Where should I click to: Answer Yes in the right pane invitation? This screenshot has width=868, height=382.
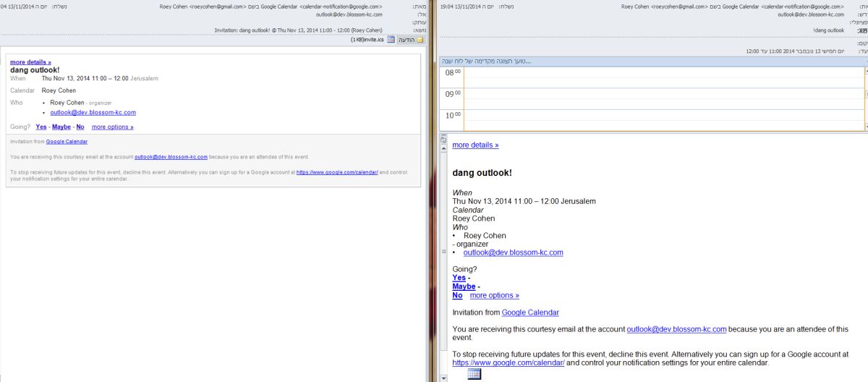pos(459,278)
